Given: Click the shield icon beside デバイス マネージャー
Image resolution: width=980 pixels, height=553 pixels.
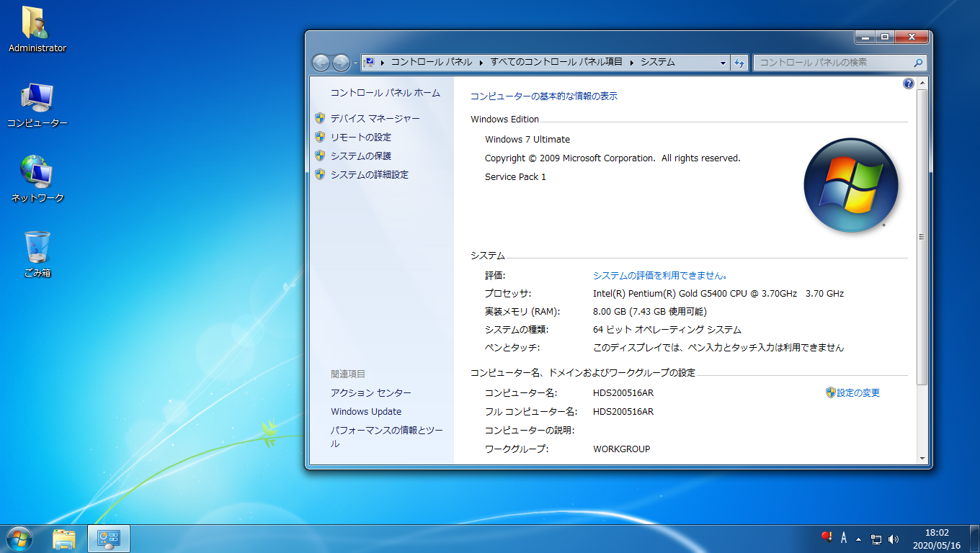Looking at the screenshot, I should pyautogui.click(x=320, y=118).
